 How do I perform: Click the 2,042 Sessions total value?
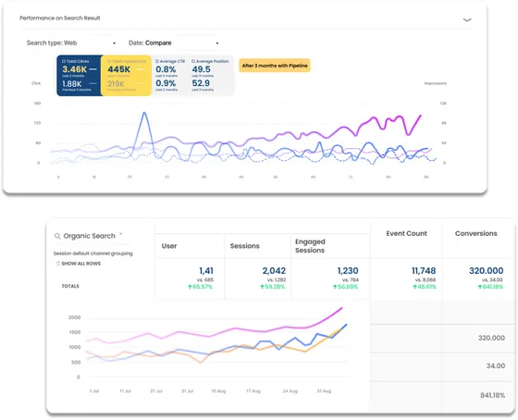[x=274, y=271]
